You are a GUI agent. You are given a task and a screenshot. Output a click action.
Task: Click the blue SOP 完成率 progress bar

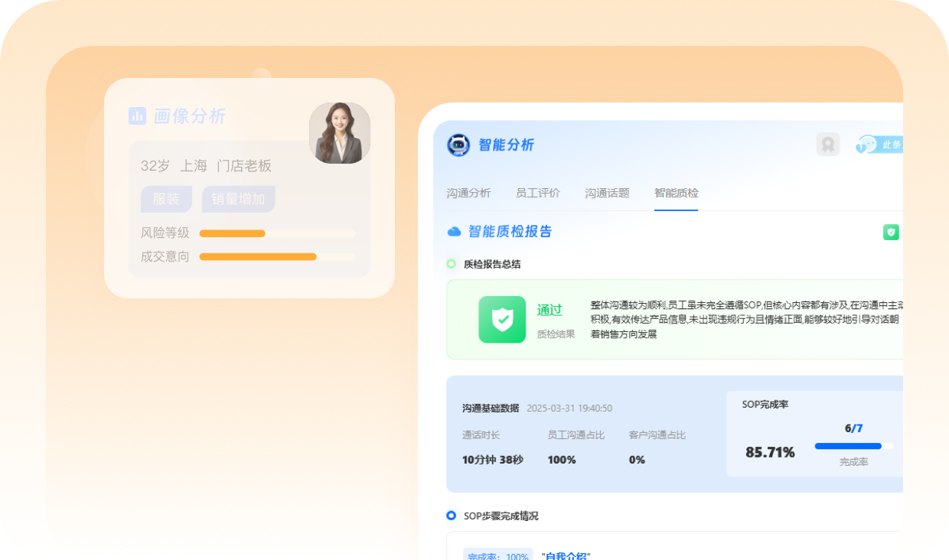(848, 446)
